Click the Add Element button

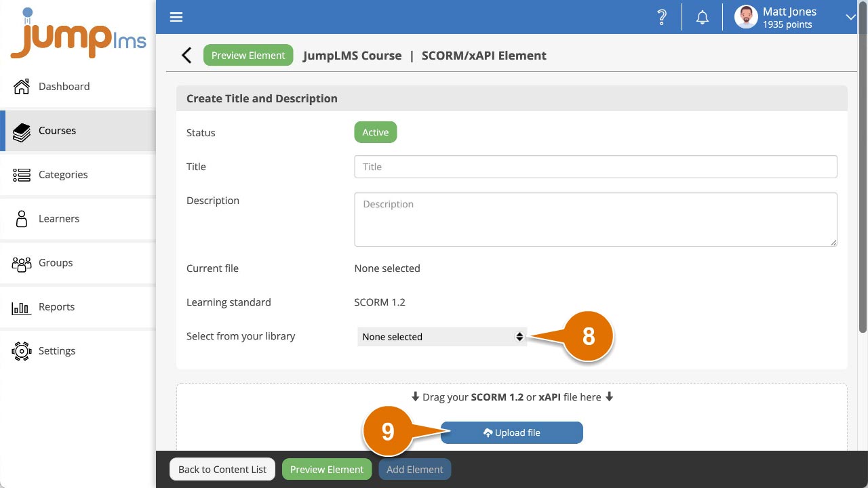click(x=415, y=469)
